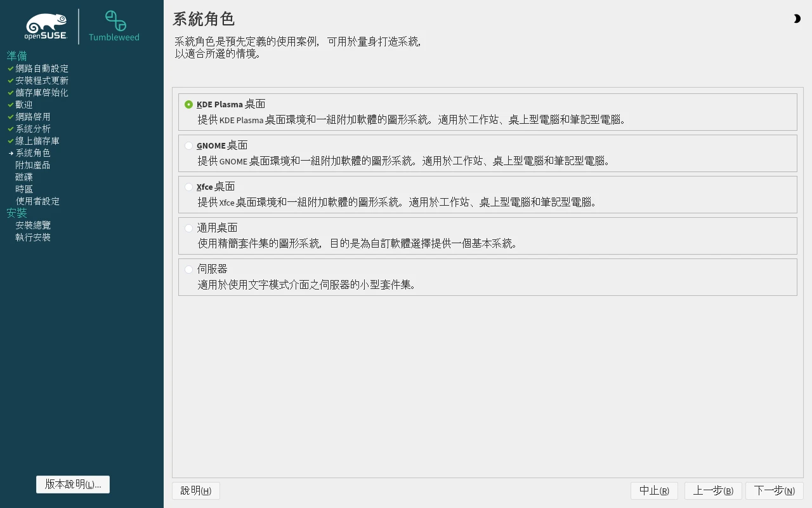Image resolution: width=812 pixels, height=508 pixels.
Task: Click the checkmark beside 安裝程式更新
Action: click(11, 81)
